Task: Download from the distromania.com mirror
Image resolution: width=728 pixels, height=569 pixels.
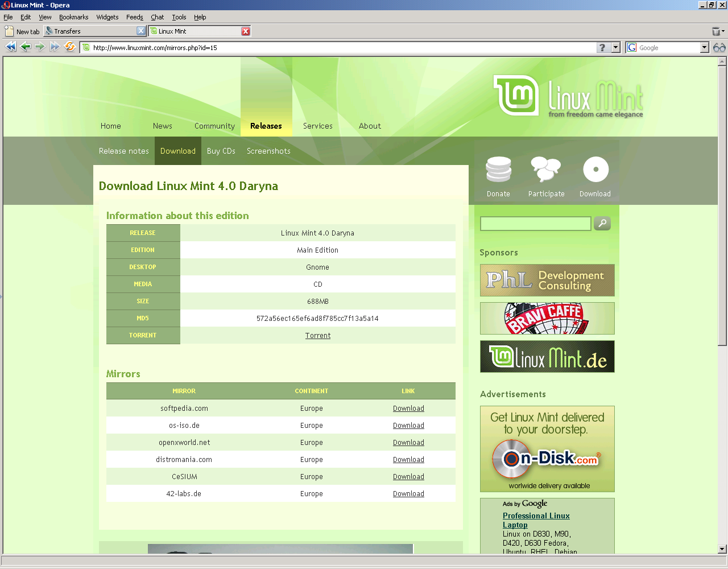Action: click(x=408, y=460)
